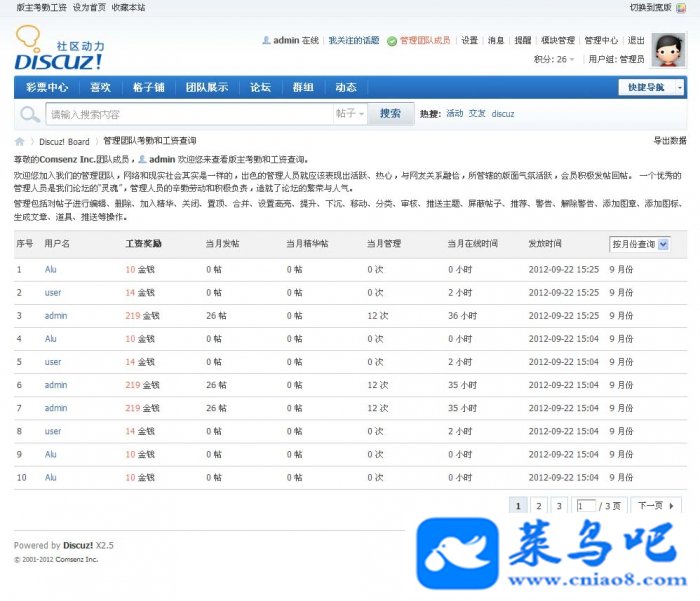Click username admin in row 6

click(x=56, y=385)
